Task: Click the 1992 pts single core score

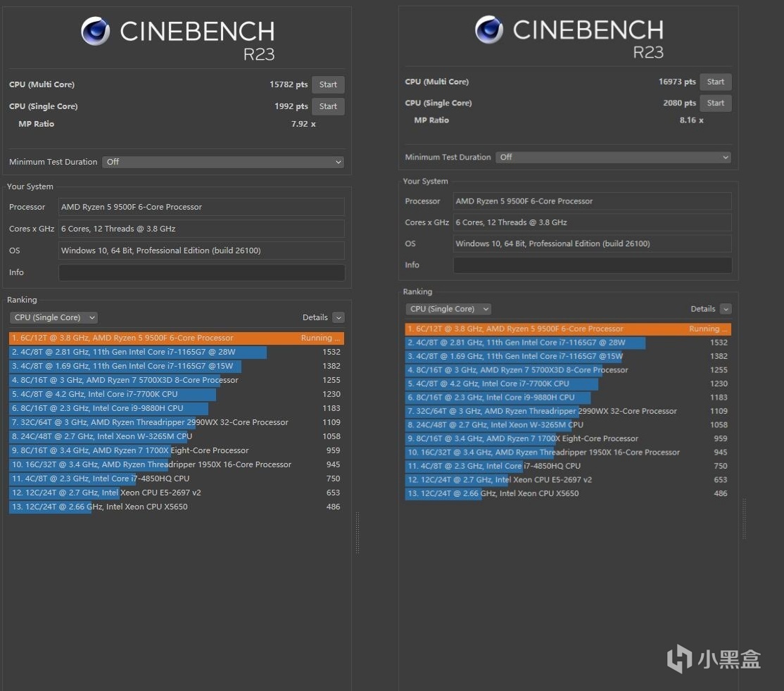Action: pos(291,106)
